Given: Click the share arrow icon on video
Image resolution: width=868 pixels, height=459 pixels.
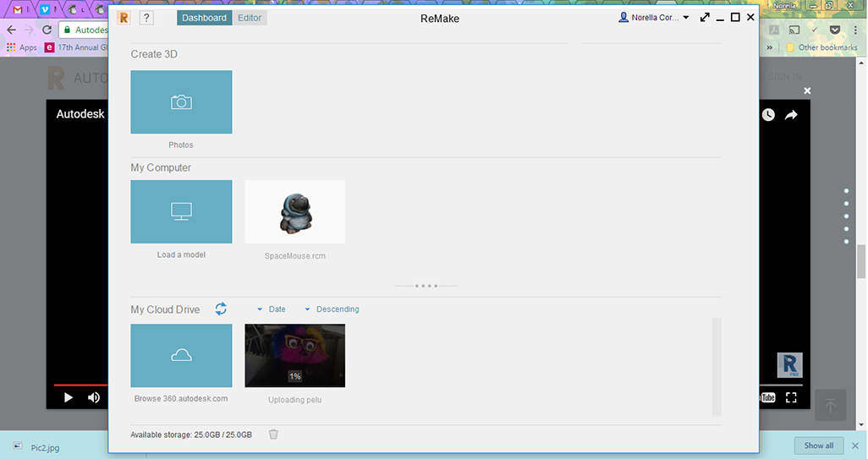Looking at the screenshot, I should coord(792,114).
